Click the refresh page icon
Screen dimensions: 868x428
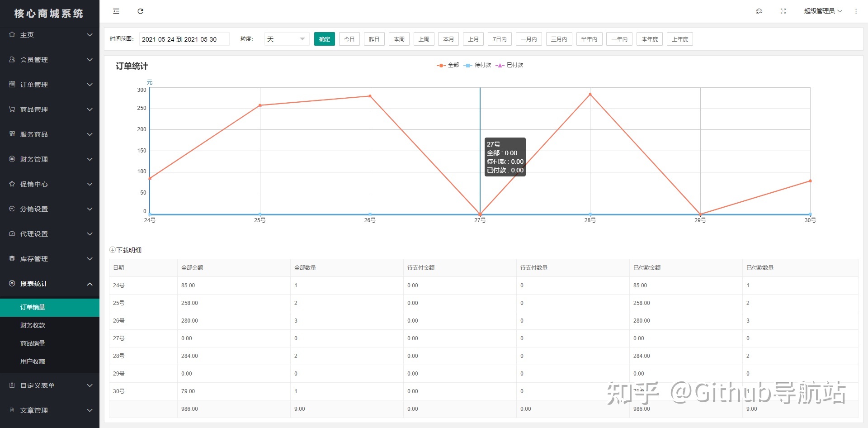(x=141, y=11)
